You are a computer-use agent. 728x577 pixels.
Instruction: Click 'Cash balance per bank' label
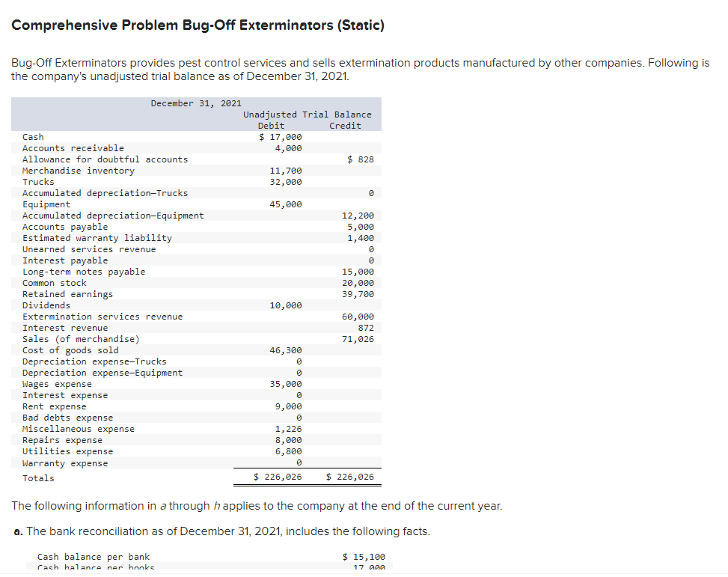pos(94,557)
